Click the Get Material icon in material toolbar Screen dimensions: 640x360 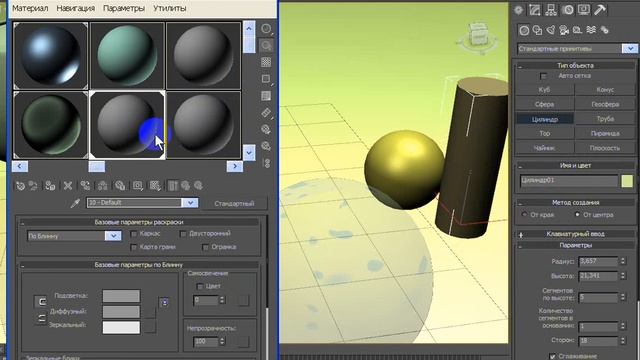pos(20,186)
